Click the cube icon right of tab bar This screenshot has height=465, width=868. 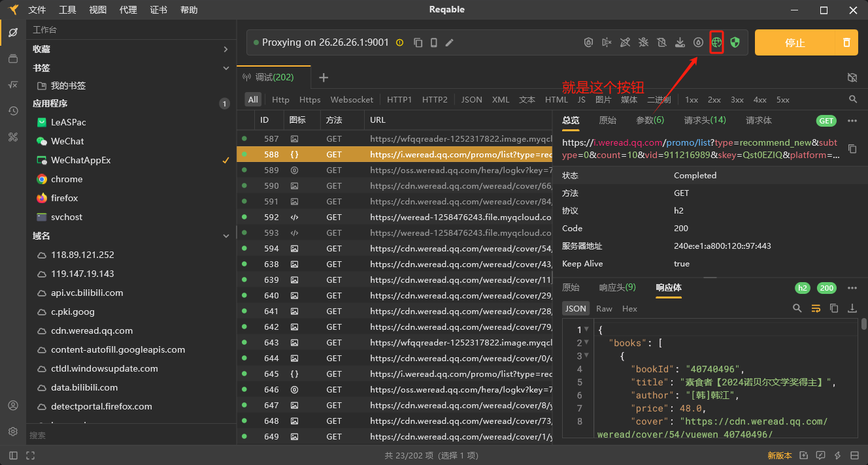coord(852,77)
